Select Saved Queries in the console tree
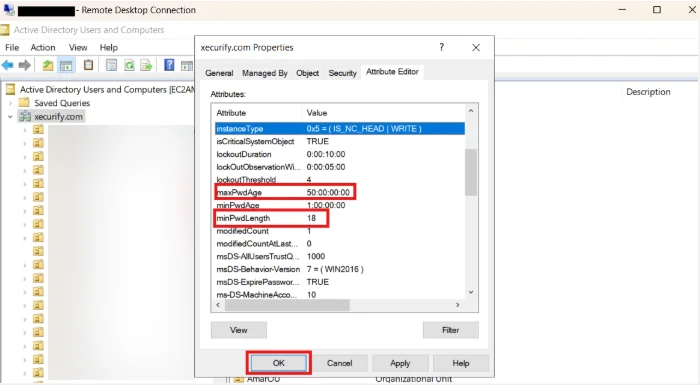 coord(62,103)
